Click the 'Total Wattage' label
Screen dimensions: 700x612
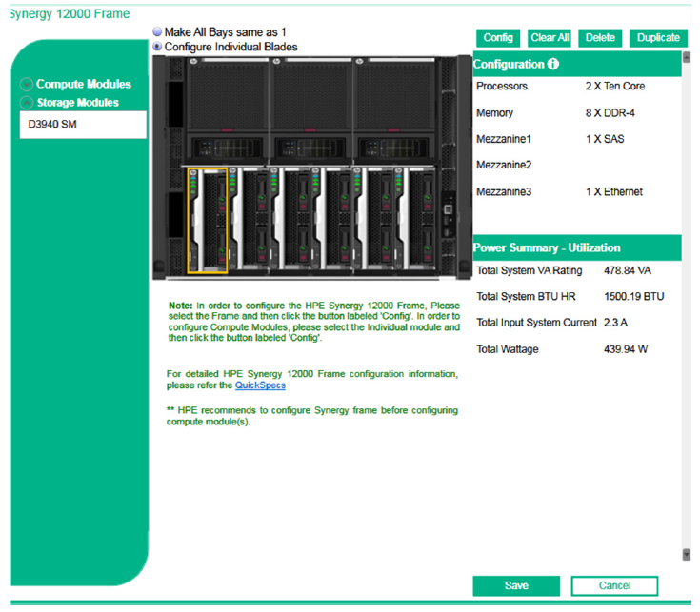point(508,349)
